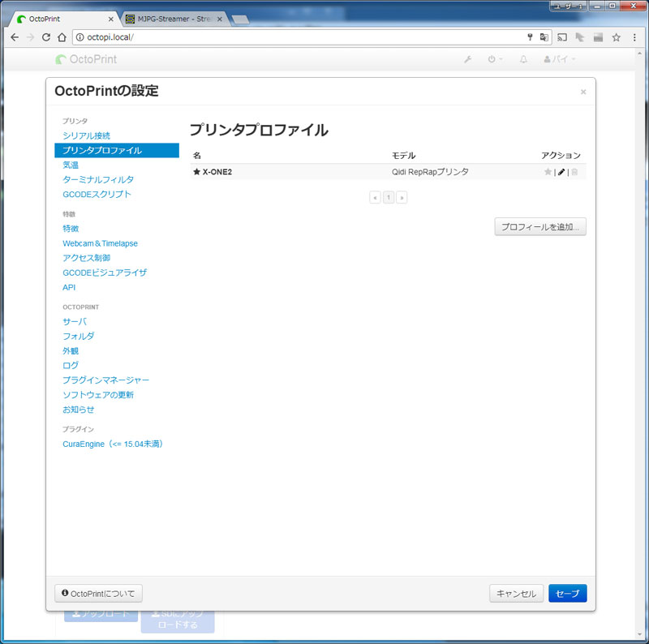
Task: Open GCODEビジュアライザ settings
Action: 105,273
